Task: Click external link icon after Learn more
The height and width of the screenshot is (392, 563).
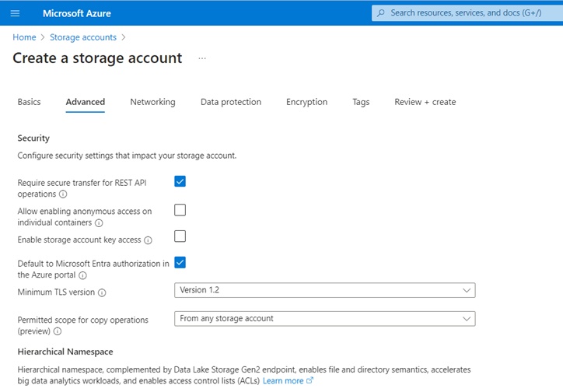Action: [309, 380]
